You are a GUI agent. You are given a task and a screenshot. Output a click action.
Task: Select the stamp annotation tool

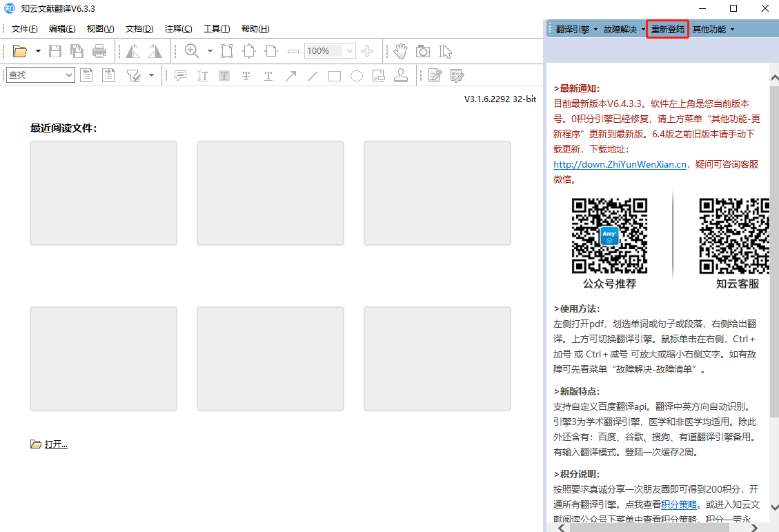click(401, 75)
